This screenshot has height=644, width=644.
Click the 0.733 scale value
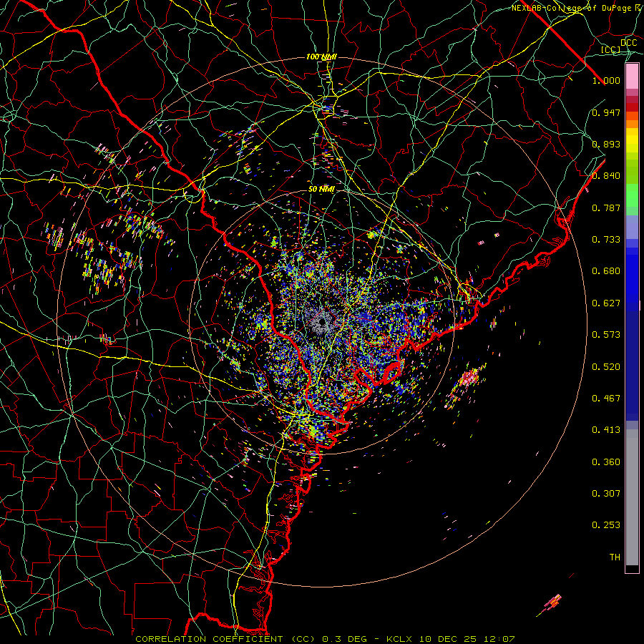(x=606, y=240)
